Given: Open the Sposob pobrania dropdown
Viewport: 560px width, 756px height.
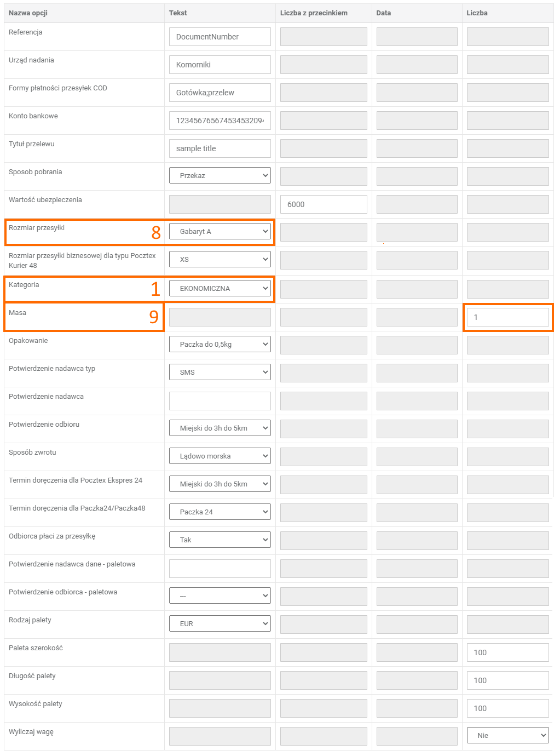Looking at the screenshot, I should pos(220,176).
